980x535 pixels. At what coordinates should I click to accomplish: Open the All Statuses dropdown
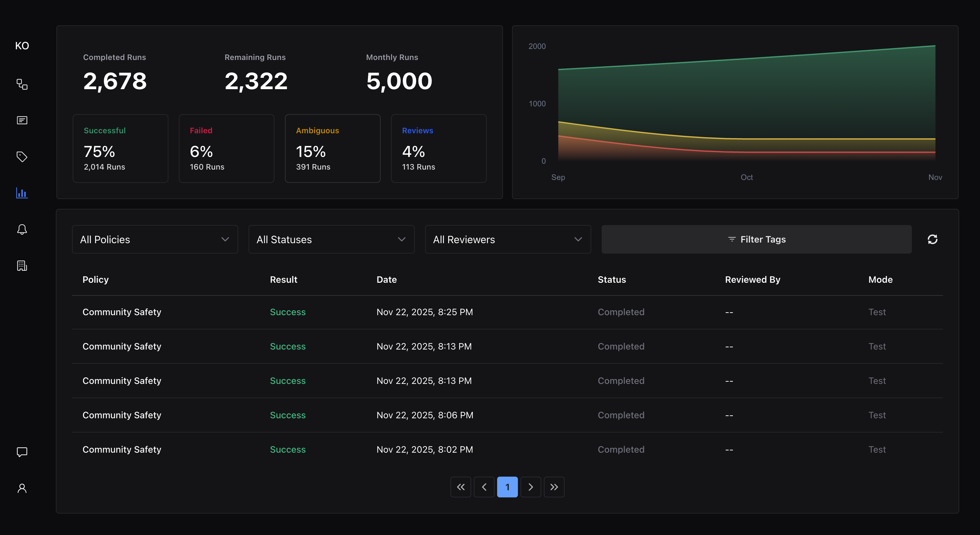click(x=331, y=239)
